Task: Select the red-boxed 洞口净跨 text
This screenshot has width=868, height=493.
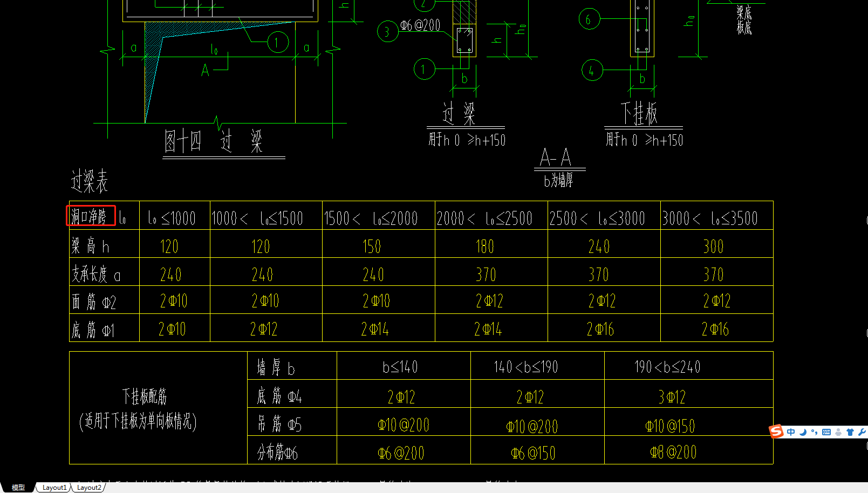Action: coord(90,217)
